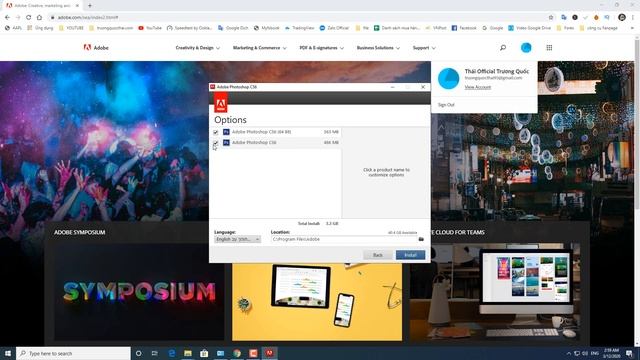Click the View Account link

[478, 87]
